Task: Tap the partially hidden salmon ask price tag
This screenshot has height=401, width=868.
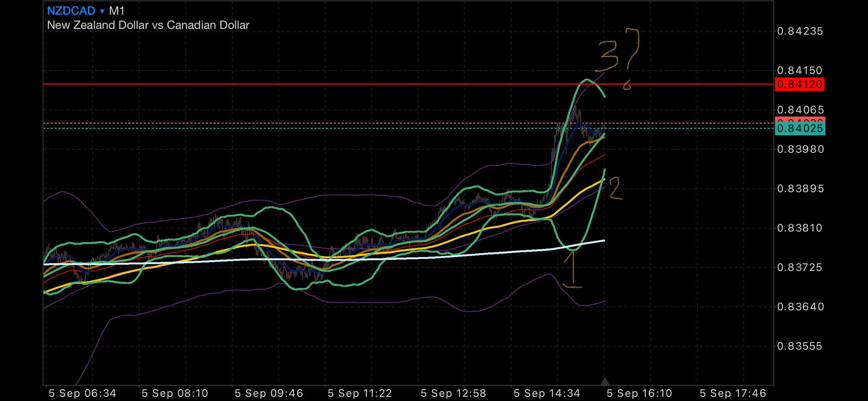Action: (x=800, y=120)
